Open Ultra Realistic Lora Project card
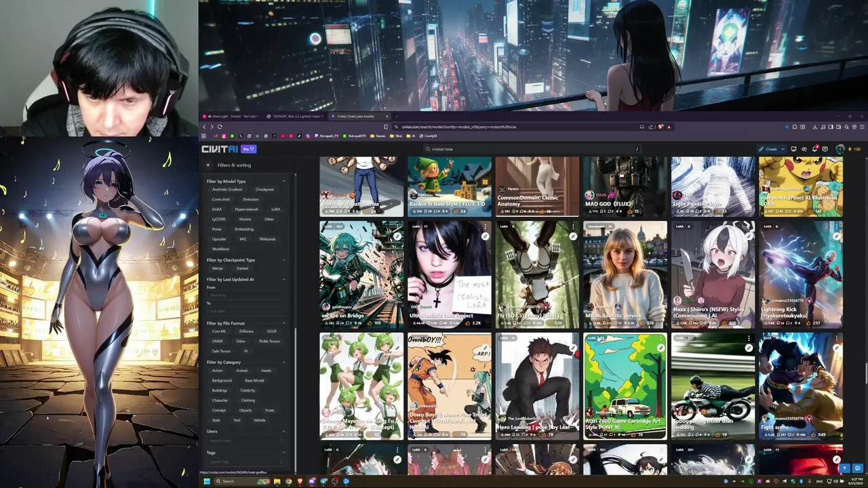Screen dimensions: 868x488 coord(449,274)
